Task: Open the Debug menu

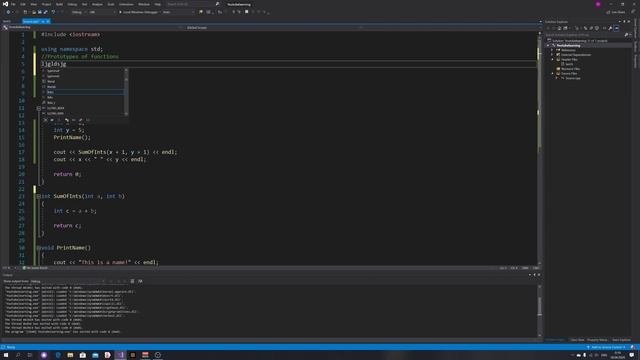Action: (72, 4)
